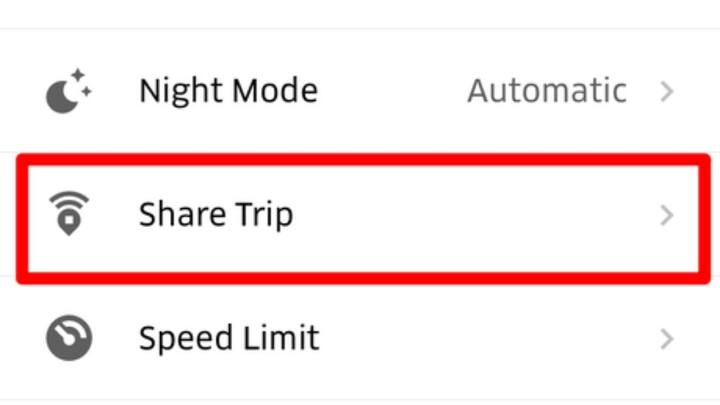Viewport: 720px width, 405px height.
Task: Tap the arrow right of Automatic
Action: [x=667, y=91]
